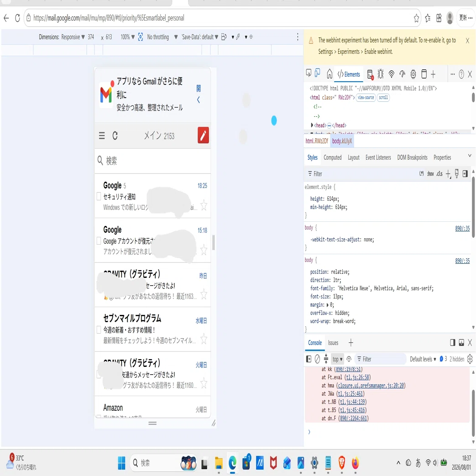Open the tl.js:26:58 stack trace link
476x476 pixels.
click(358, 377)
